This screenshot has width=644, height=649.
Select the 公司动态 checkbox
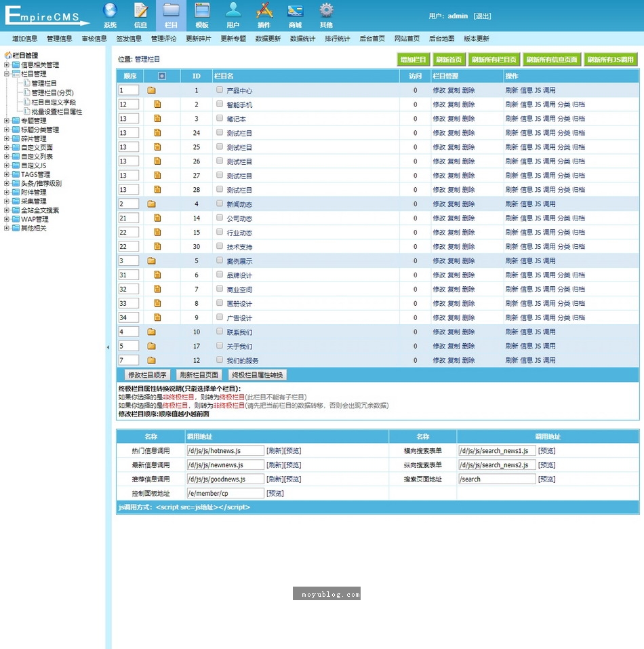(x=220, y=218)
